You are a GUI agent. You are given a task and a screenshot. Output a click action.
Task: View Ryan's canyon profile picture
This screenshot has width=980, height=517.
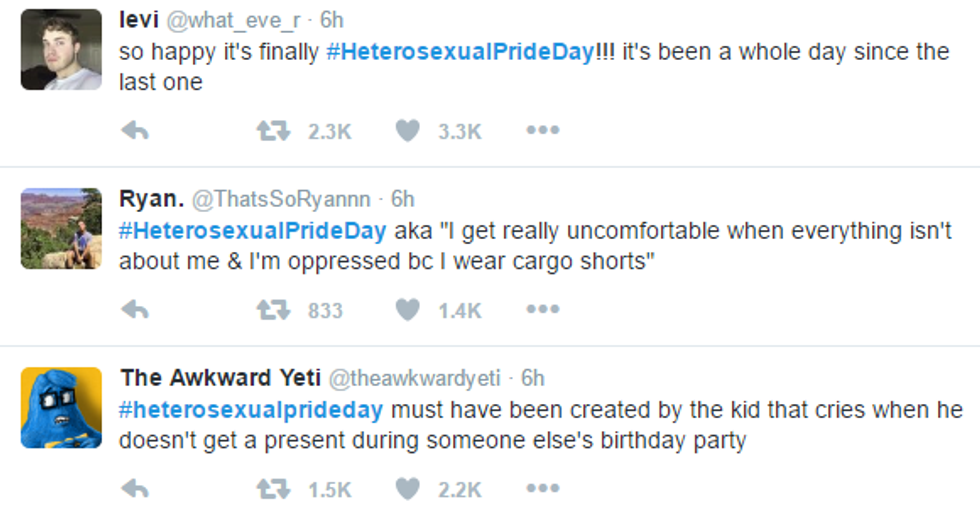coord(61,228)
